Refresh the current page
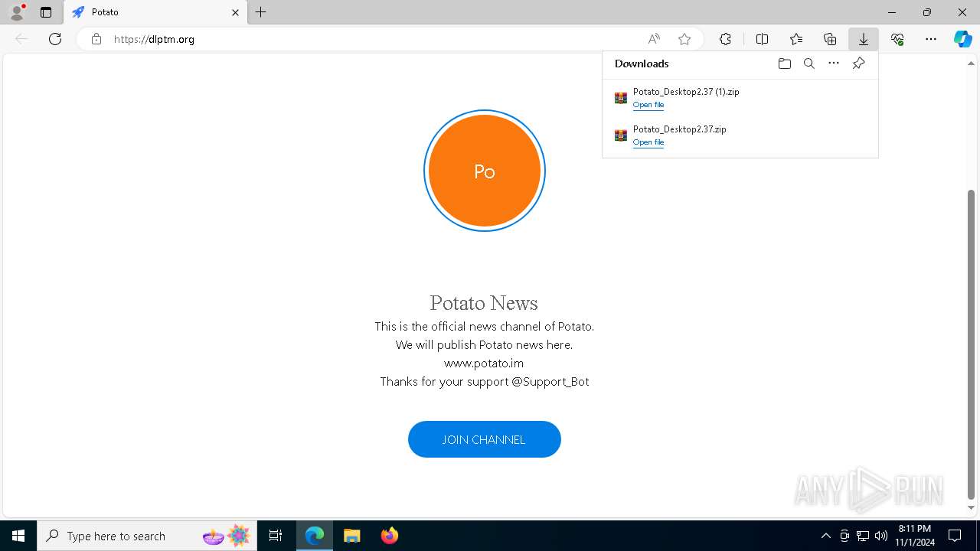 point(55,39)
